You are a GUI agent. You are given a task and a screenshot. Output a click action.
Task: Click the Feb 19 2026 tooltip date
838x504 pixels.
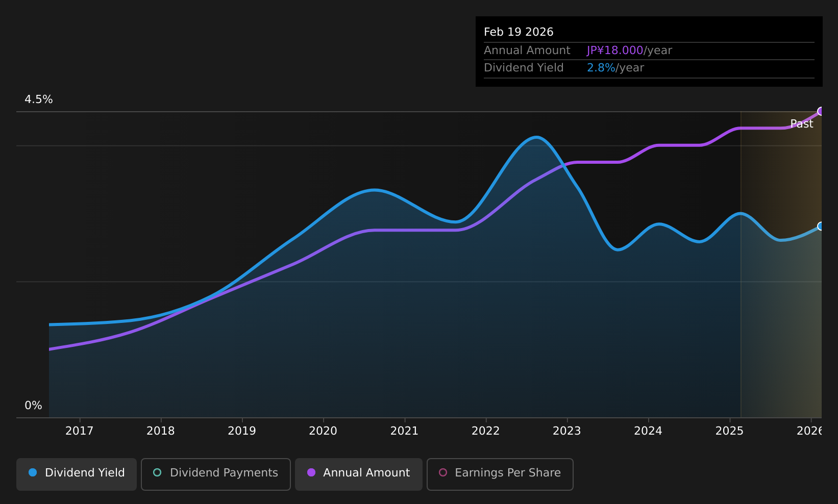[519, 32]
